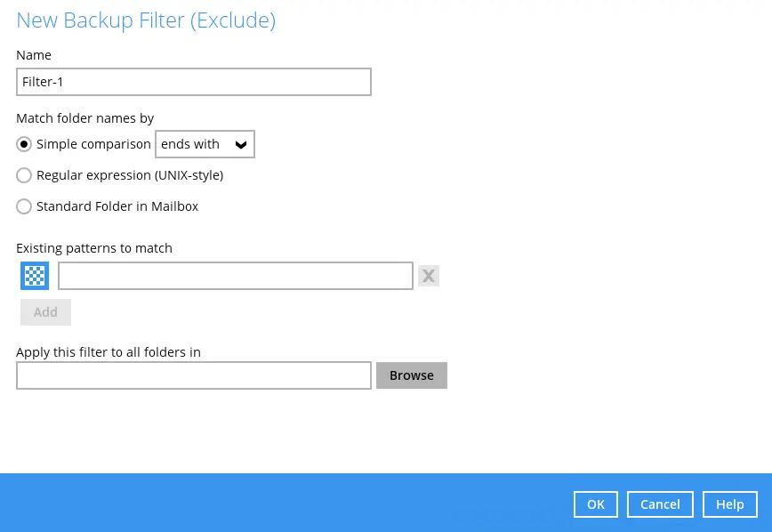The image size is (772, 532).
Task: Open Help for this dialog
Action: point(729,504)
